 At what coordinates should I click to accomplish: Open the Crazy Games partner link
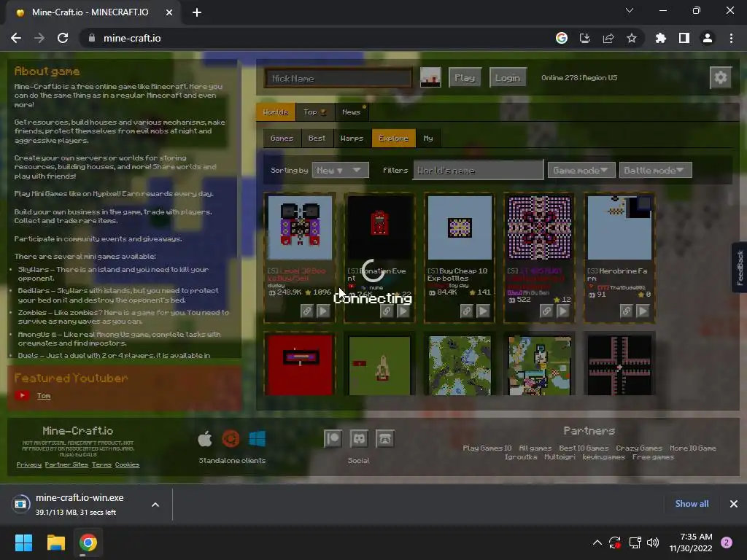pos(639,448)
